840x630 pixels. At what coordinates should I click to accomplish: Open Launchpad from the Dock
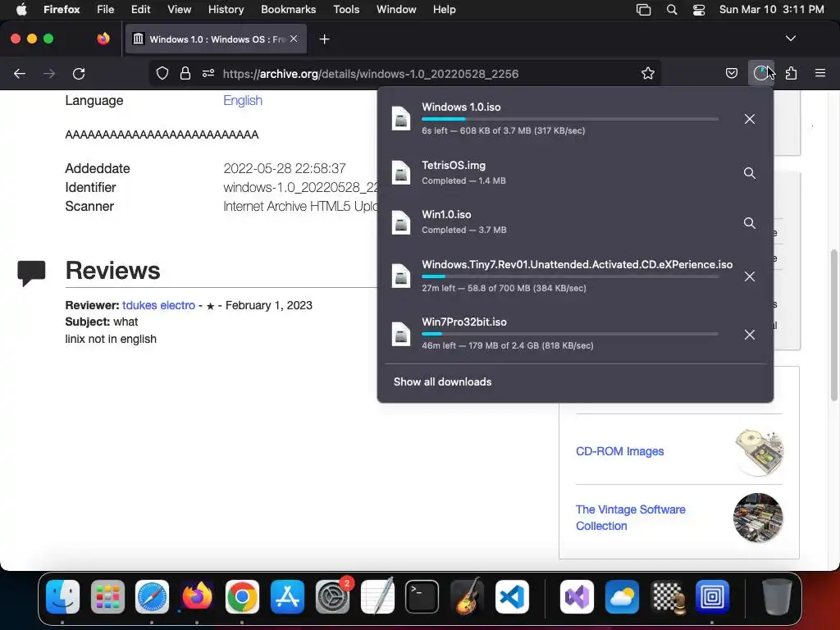pyautogui.click(x=107, y=597)
